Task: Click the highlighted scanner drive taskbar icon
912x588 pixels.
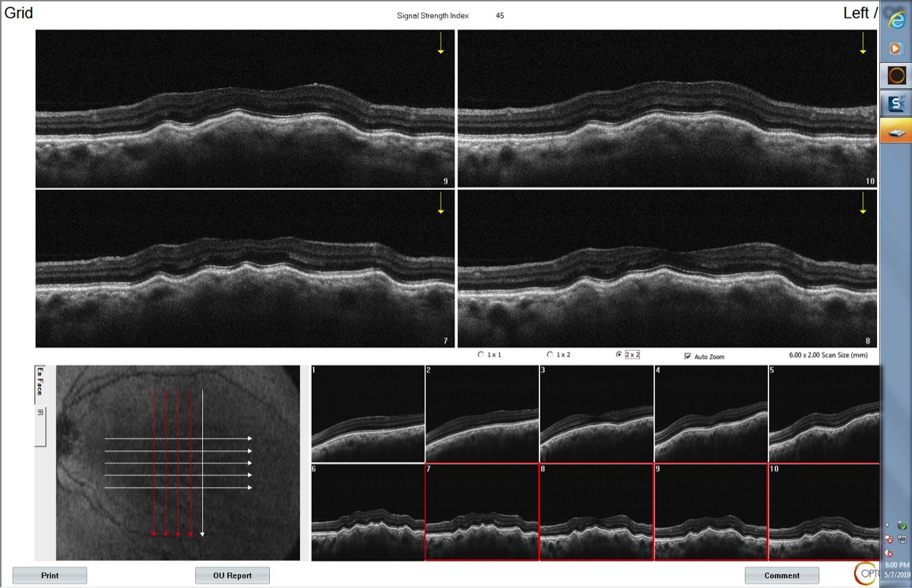Action: [x=896, y=131]
